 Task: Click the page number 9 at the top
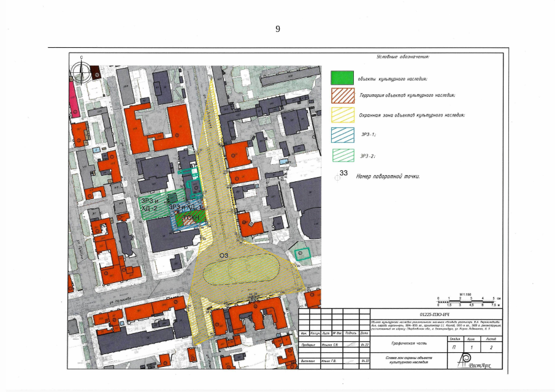pyautogui.click(x=278, y=29)
